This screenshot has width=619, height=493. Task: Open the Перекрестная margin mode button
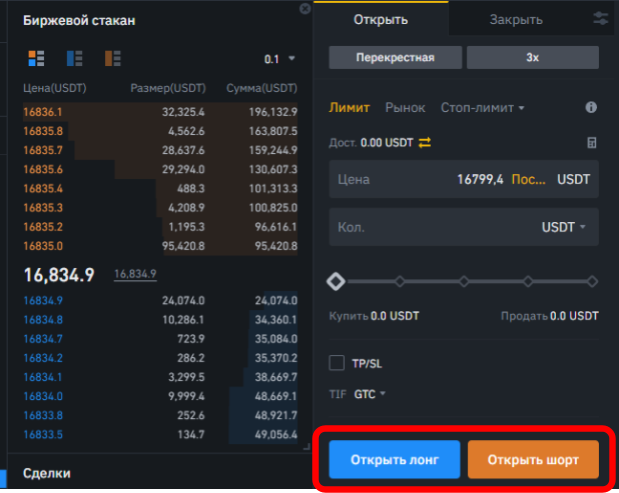tap(395, 57)
